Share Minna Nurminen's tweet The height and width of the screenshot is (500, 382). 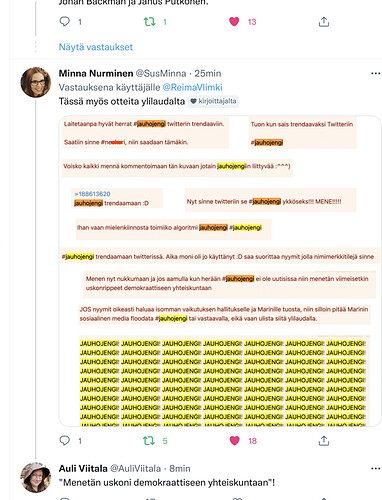tap(324, 441)
